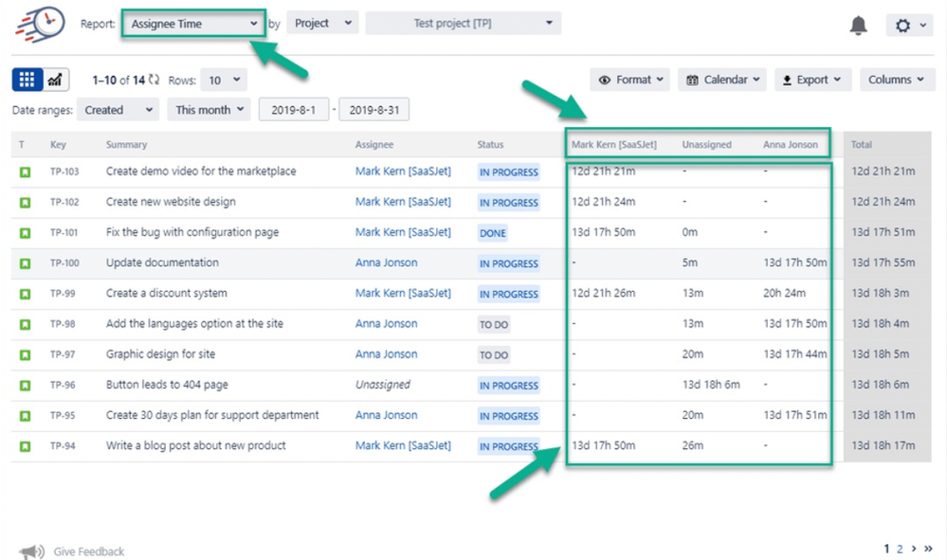Go to next page arrow
Image resolution: width=947 pixels, height=560 pixels.
tap(914, 549)
